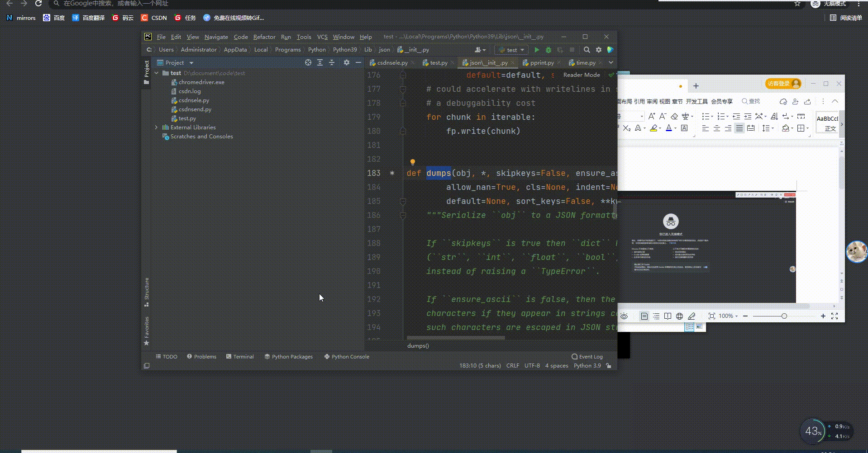Toggle WPS eye protection mode
Image resolution: width=868 pixels, height=453 pixels.
pyautogui.click(x=624, y=316)
